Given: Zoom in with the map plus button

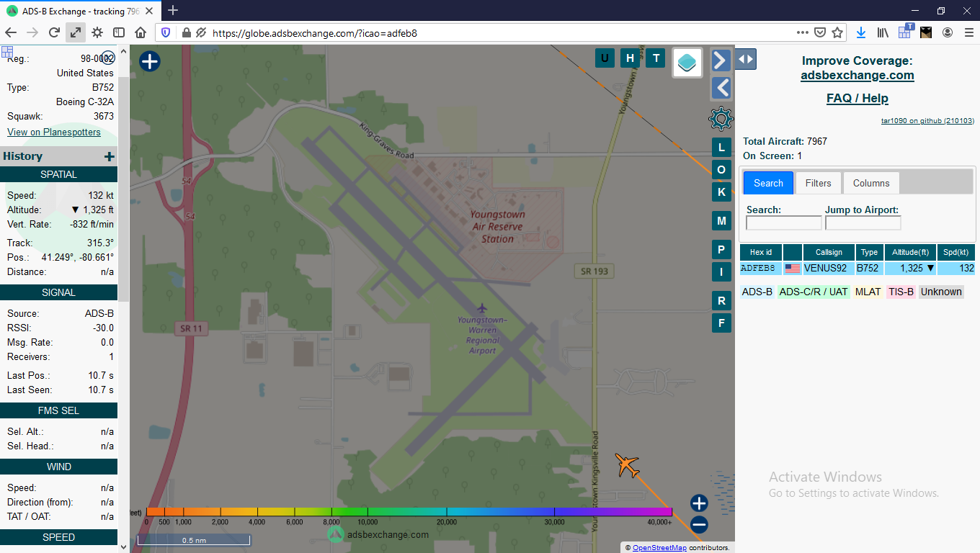Looking at the screenshot, I should (699, 503).
